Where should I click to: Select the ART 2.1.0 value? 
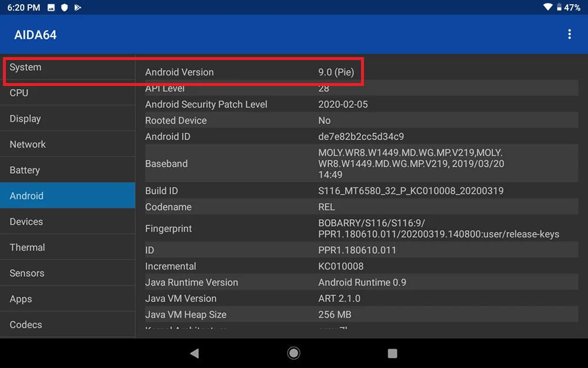tap(339, 299)
